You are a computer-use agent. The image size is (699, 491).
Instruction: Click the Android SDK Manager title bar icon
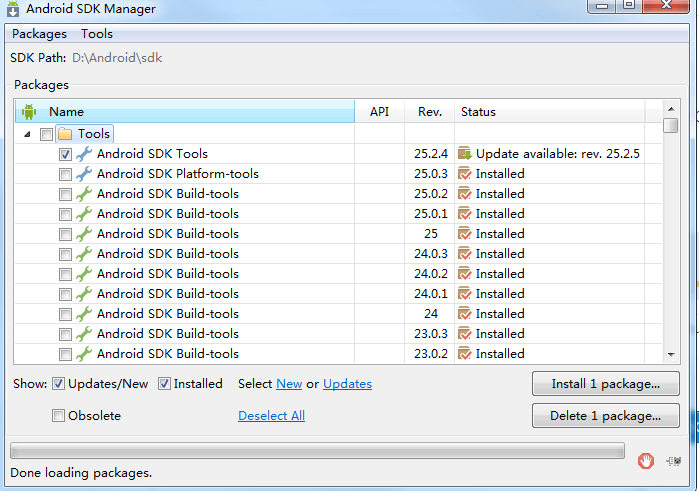click(13, 9)
